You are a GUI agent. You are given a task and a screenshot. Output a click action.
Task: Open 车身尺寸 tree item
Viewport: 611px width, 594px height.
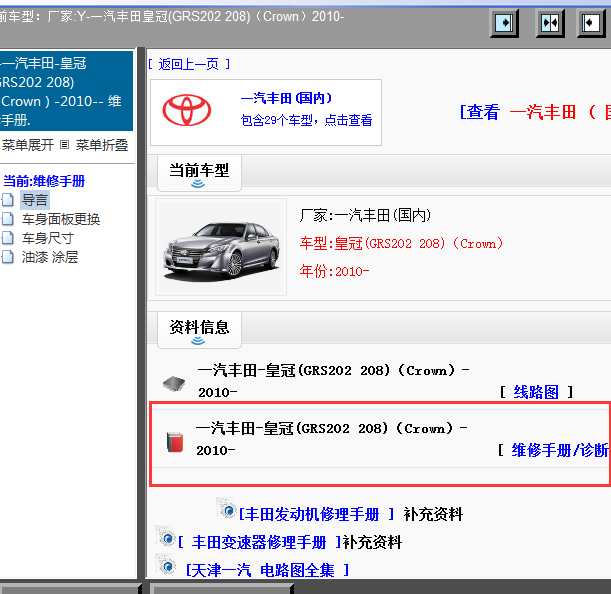pyautogui.click(x=48, y=238)
